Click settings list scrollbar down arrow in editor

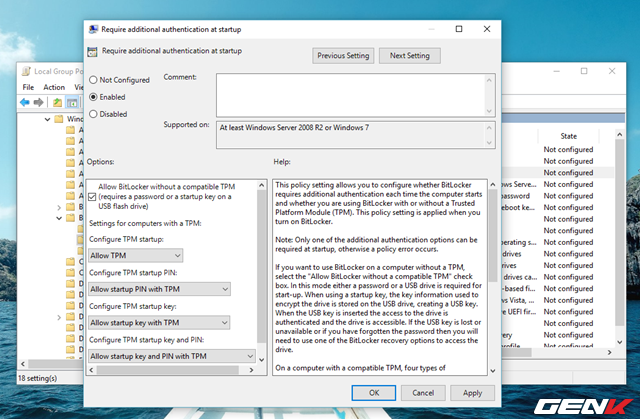pos(620,342)
